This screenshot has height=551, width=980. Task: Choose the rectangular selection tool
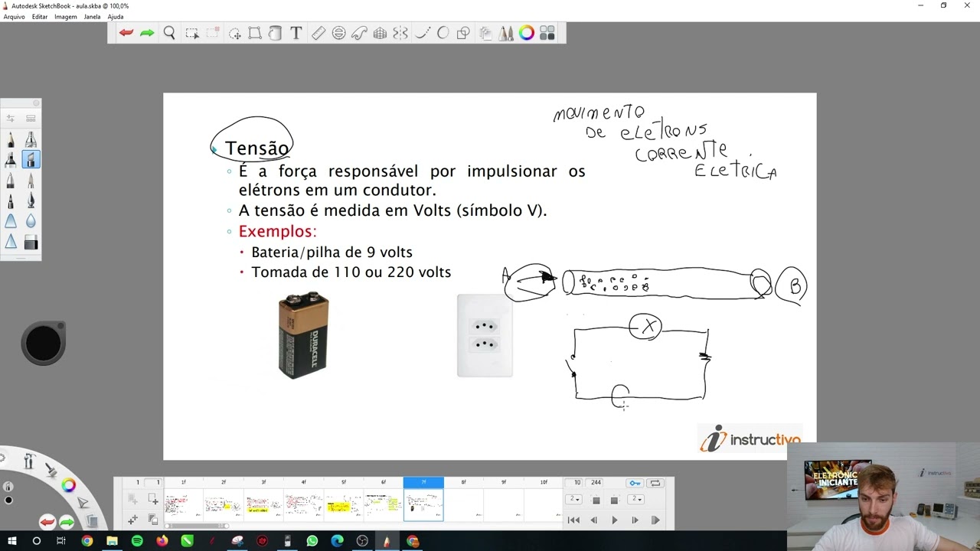tap(192, 33)
